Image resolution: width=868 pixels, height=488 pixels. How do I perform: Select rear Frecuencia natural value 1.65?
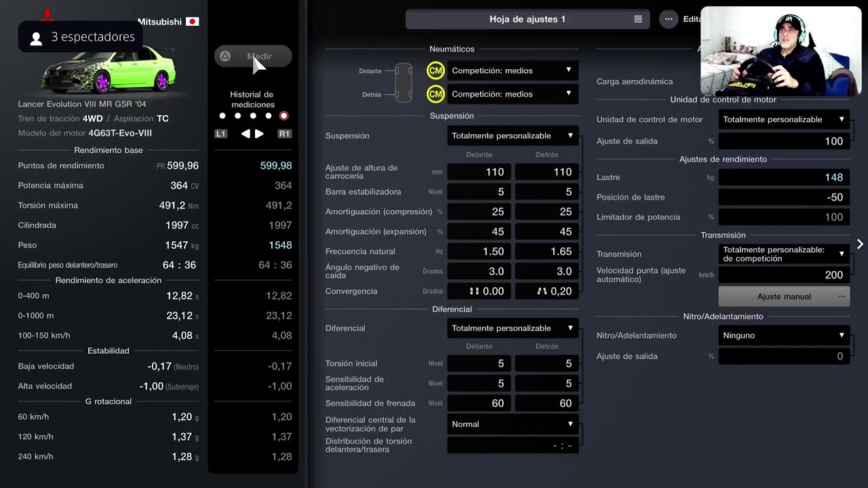(547, 251)
